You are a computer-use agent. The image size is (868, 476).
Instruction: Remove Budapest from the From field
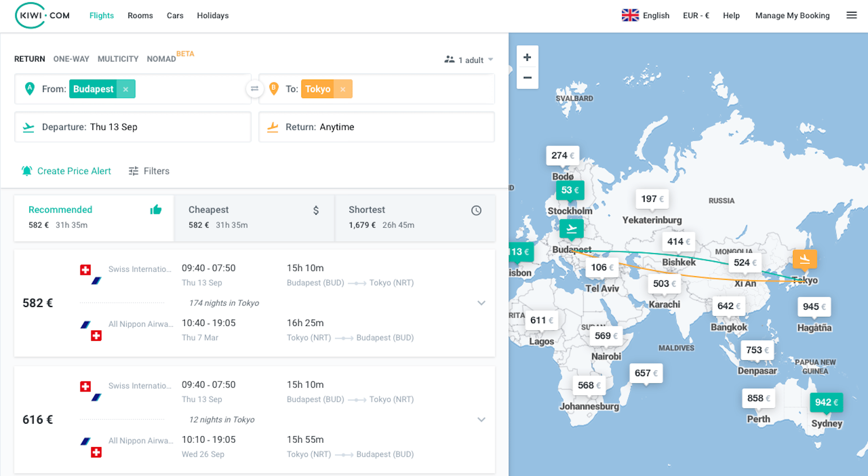(126, 90)
